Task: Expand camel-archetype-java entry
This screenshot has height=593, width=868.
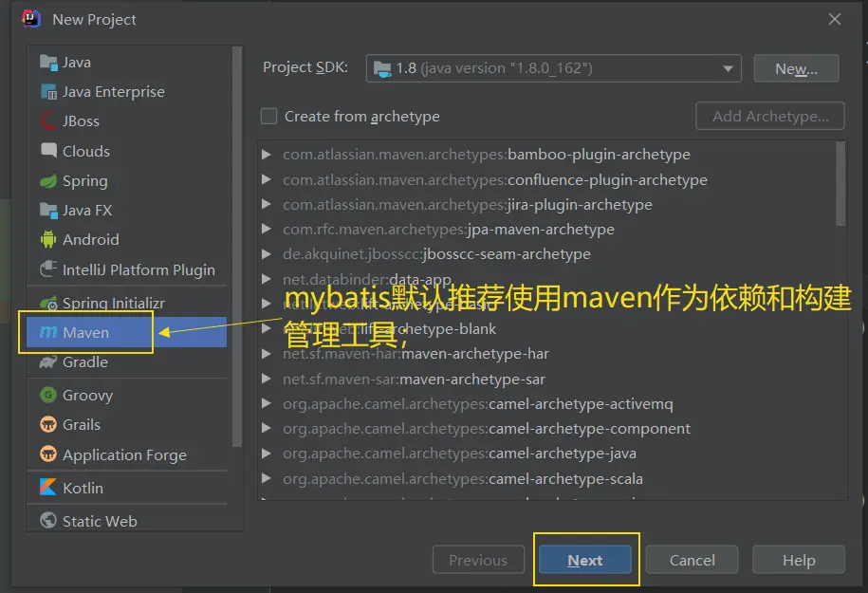Action: point(267,453)
